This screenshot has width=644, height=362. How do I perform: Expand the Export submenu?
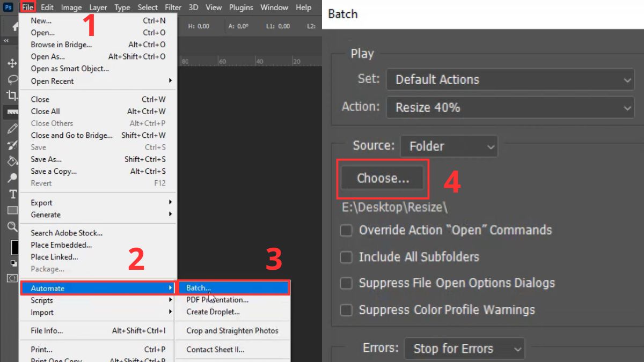coord(98,203)
